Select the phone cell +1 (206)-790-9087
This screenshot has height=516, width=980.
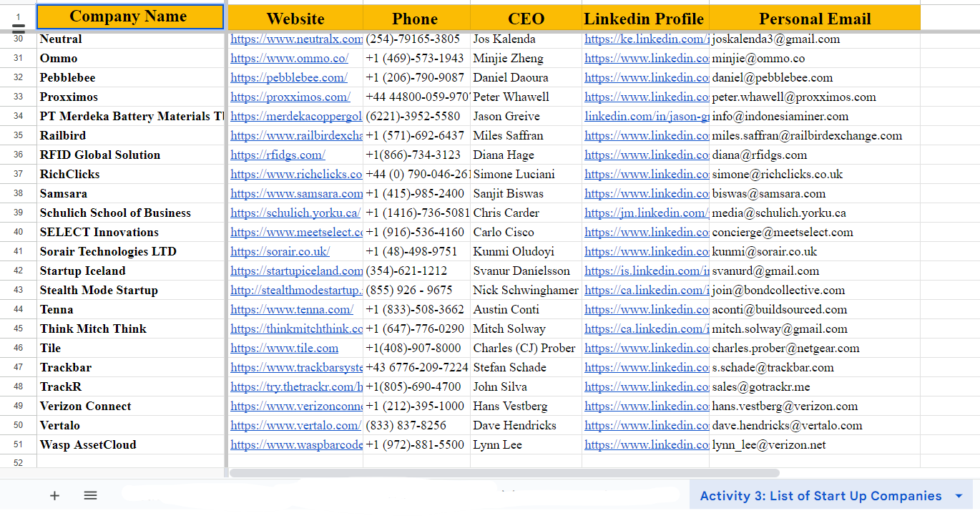(x=416, y=78)
